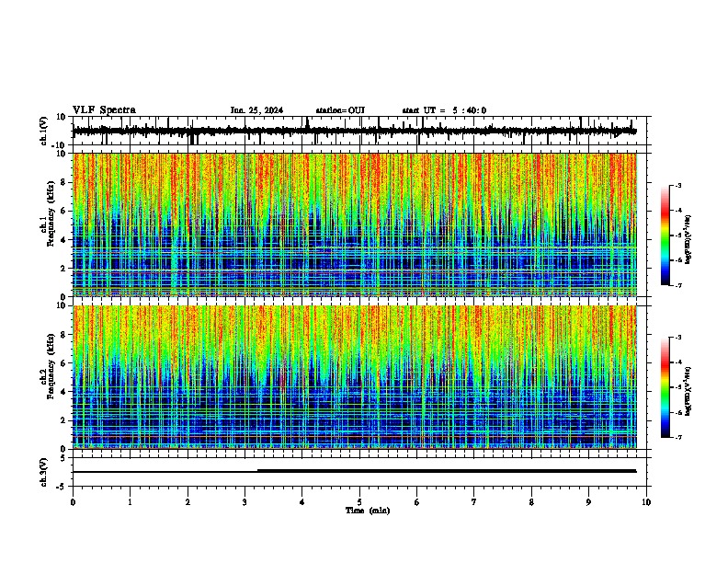The width and height of the screenshot is (728, 563).
Task: Select the "start UT = 5 :40: 0" text
Action: click(444, 110)
